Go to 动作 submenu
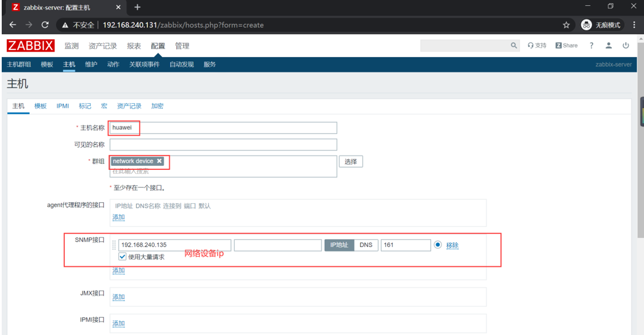 (x=113, y=64)
